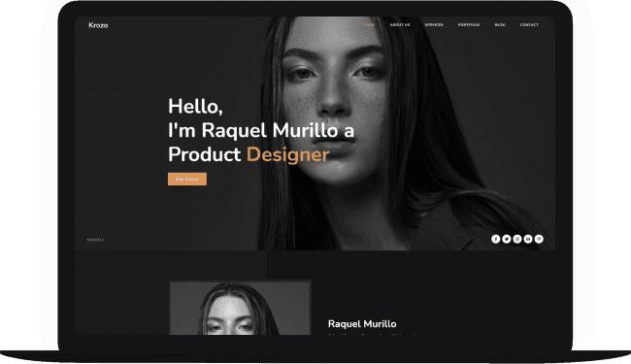Click the 'Raquel Murillo' heading below the hero
Screen dimensions: 631x364
click(362, 324)
